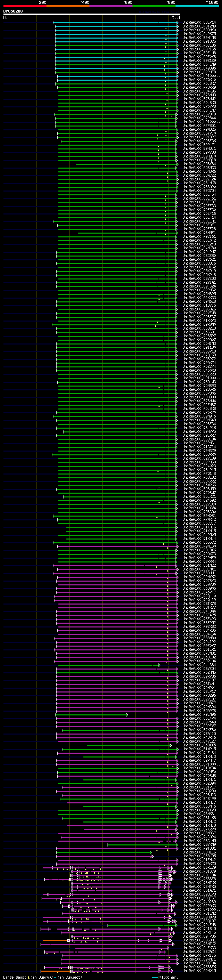Select hit label UniRef100_Q01MZ2
This screenshot has height=980, width=222.
pos(199,566)
